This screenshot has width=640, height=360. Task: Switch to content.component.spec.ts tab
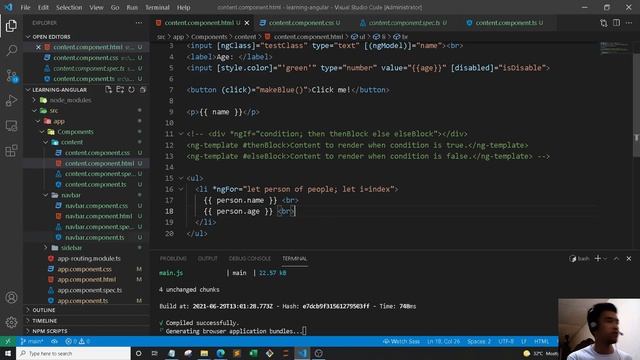click(403, 23)
